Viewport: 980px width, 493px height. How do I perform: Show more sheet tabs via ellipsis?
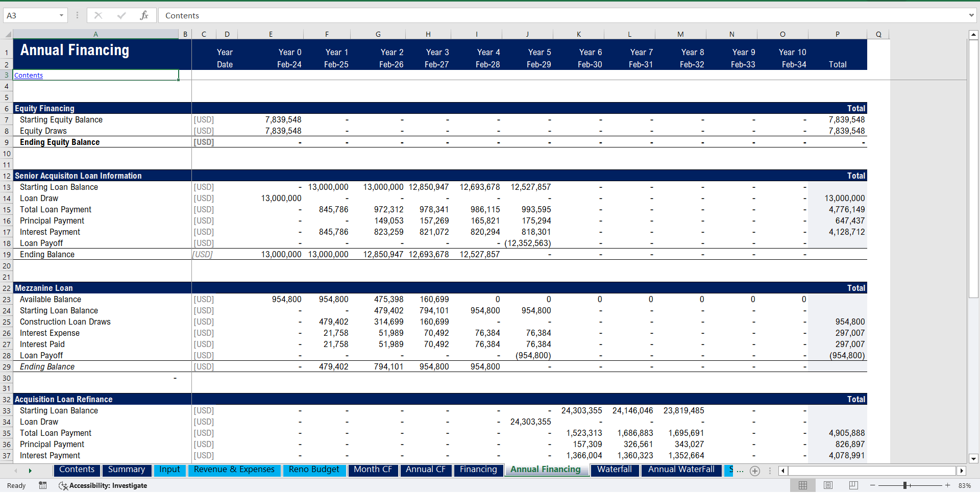point(740,471)
